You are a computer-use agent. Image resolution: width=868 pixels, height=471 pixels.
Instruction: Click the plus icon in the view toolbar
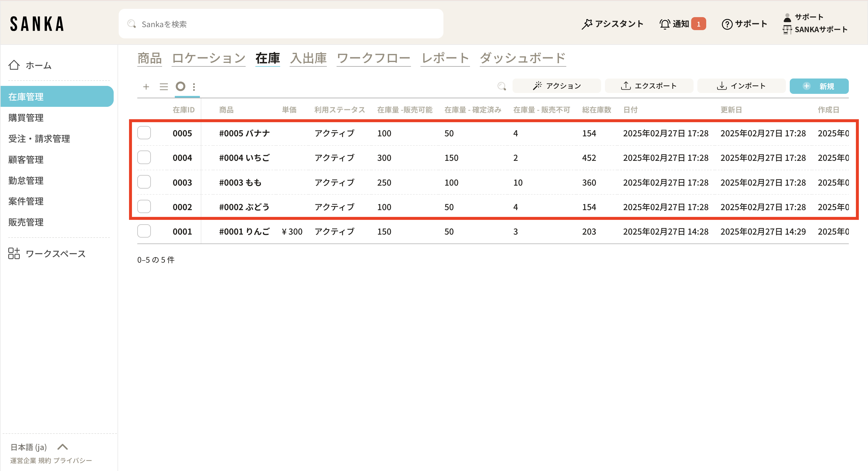pos(146,86)
